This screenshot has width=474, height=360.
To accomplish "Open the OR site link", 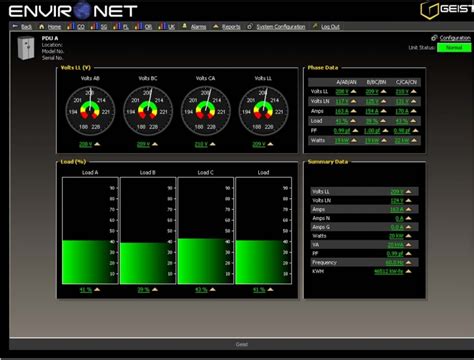I will [x=148, y=27].
